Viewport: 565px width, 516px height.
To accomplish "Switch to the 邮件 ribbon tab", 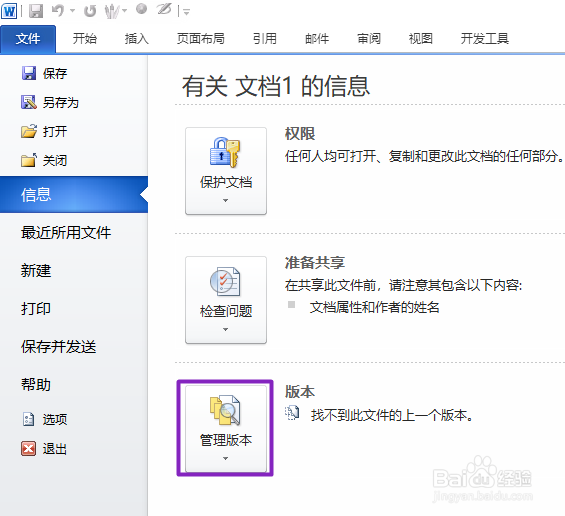I will [317, 39].
